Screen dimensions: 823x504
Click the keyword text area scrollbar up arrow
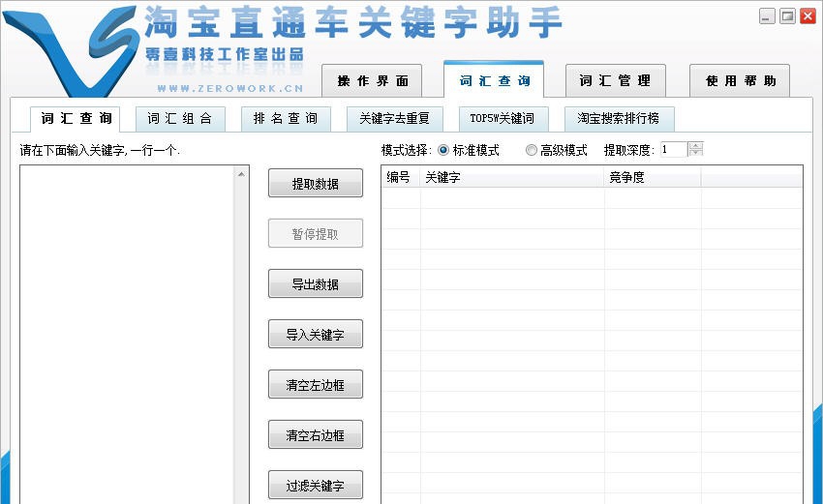[x=241, y=174]
